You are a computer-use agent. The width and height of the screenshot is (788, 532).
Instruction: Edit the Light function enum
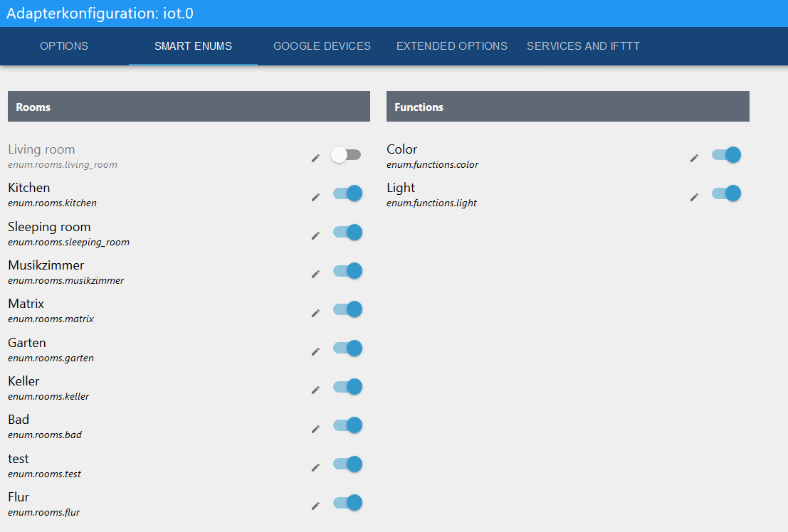[694, 198]
